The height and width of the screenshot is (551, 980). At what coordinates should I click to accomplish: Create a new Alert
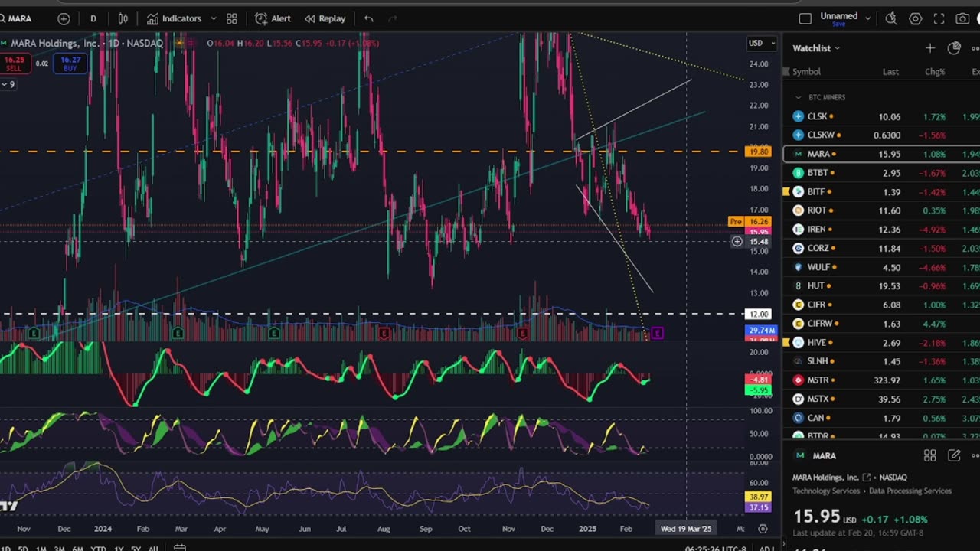(x=273, y=18)
